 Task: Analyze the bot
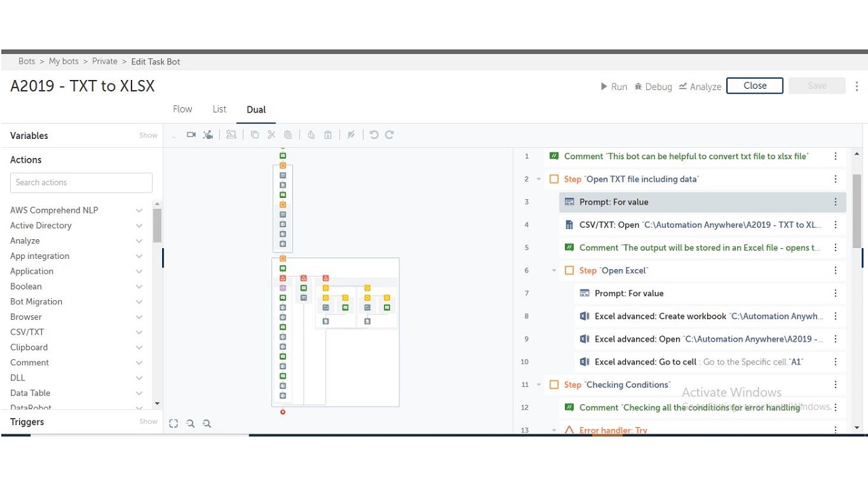tap(700, 87)
